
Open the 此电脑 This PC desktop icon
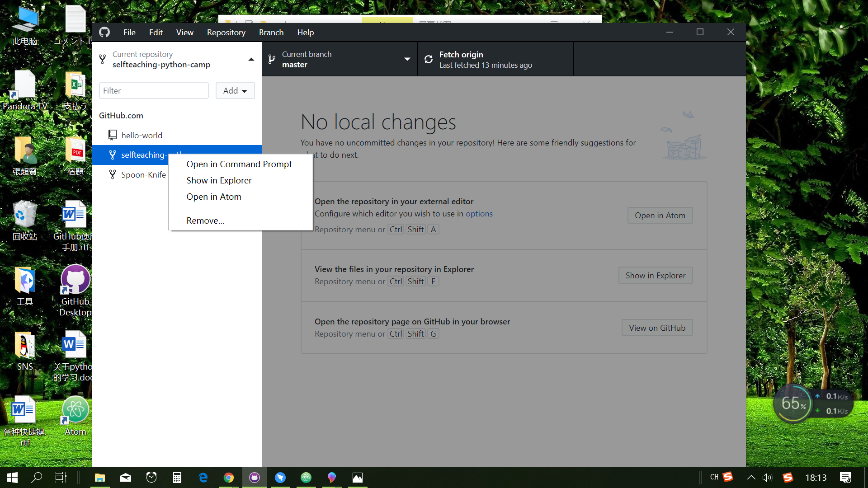click(x=25, y=25)
